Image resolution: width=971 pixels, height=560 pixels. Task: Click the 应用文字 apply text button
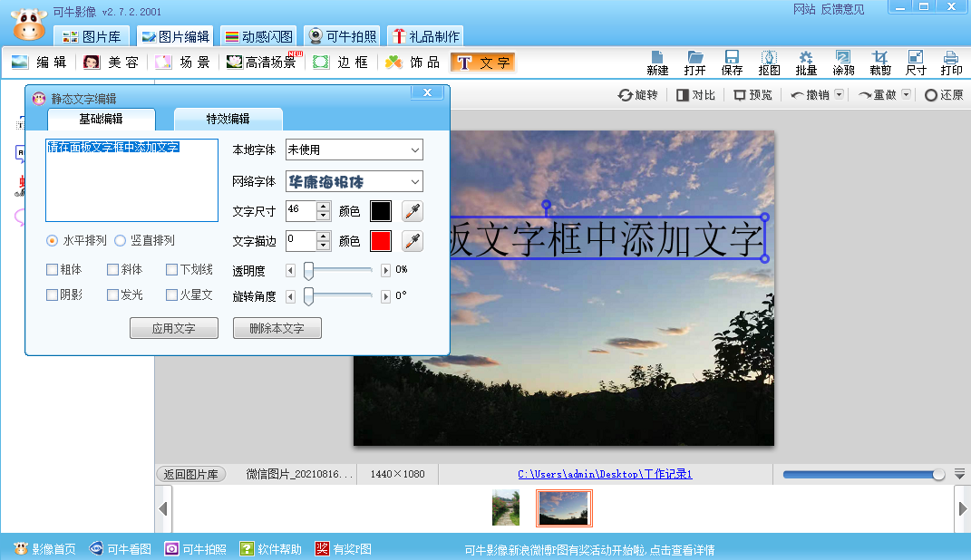click(173, 327)
